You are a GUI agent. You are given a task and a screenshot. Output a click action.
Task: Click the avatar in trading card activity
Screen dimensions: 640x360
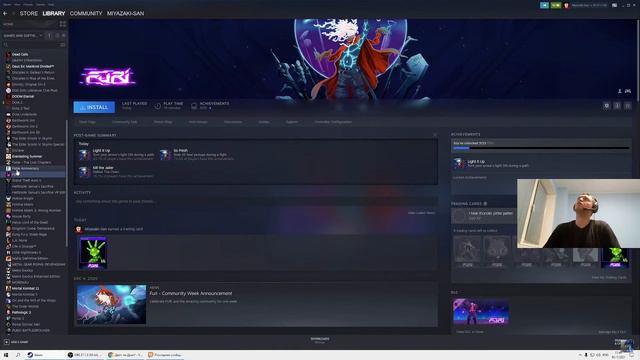coord(78,229)
